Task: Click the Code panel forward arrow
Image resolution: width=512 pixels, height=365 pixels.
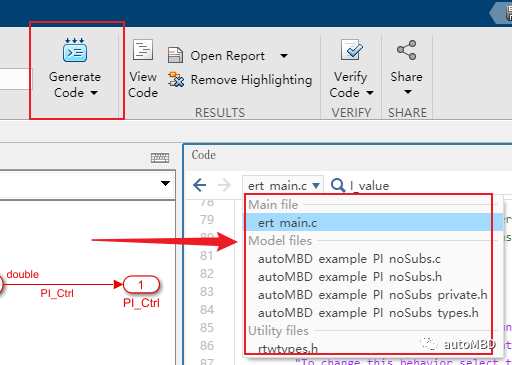Action: (224, 185)
